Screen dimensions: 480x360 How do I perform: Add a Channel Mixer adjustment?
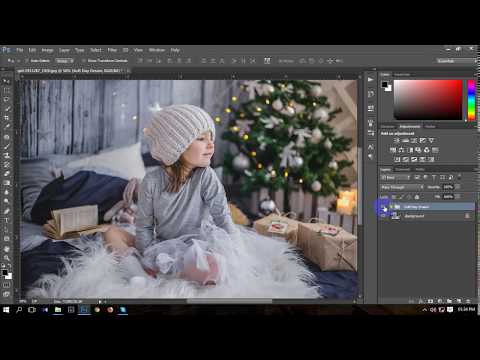point(427,150)
